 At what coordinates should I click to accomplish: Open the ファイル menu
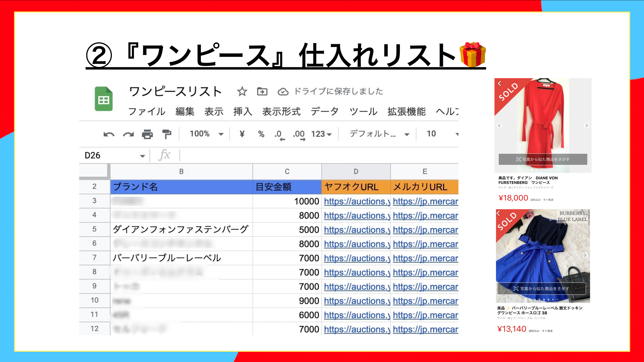147,111
